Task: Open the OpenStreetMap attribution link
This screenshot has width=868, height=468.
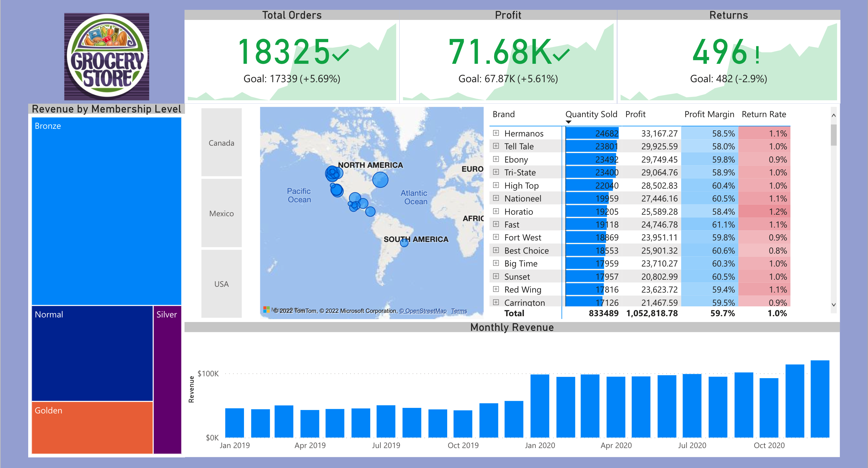Action: (423, 311)
